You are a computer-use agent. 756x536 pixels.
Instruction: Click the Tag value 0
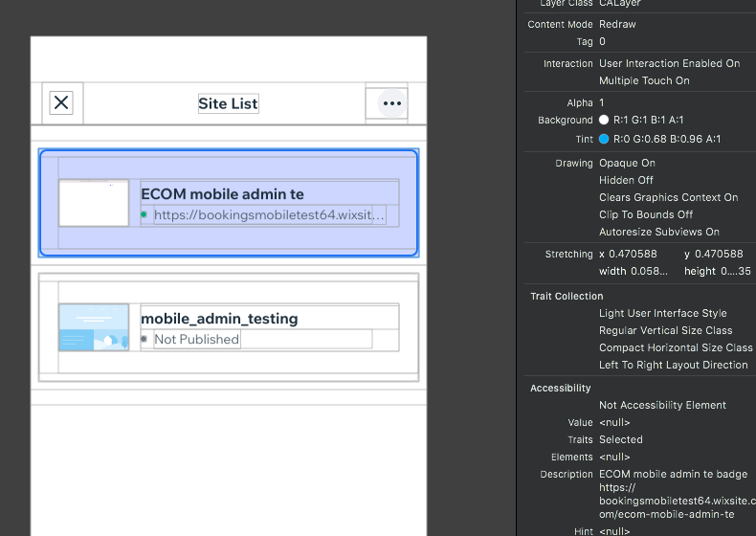click(602, 41)
